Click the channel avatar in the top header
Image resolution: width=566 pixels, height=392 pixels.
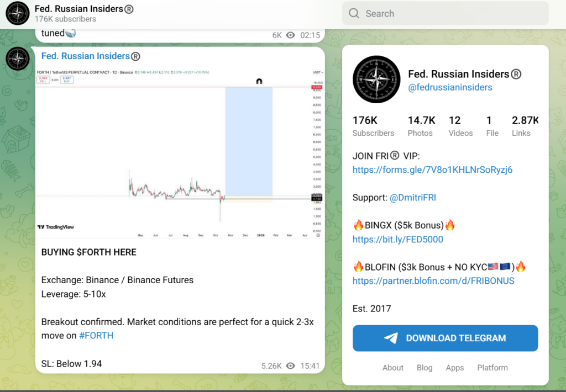pos(18,14)
